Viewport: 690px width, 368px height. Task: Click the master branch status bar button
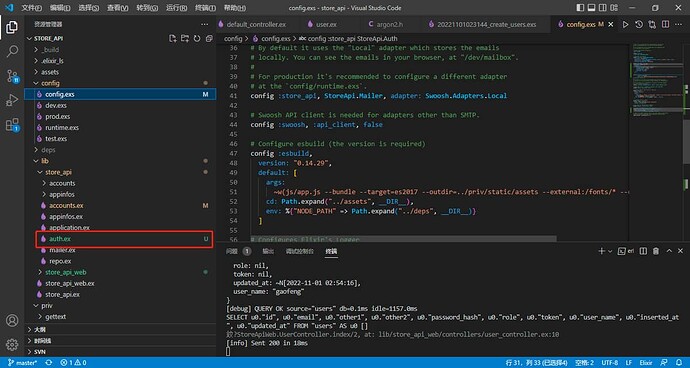click(22, 363)
